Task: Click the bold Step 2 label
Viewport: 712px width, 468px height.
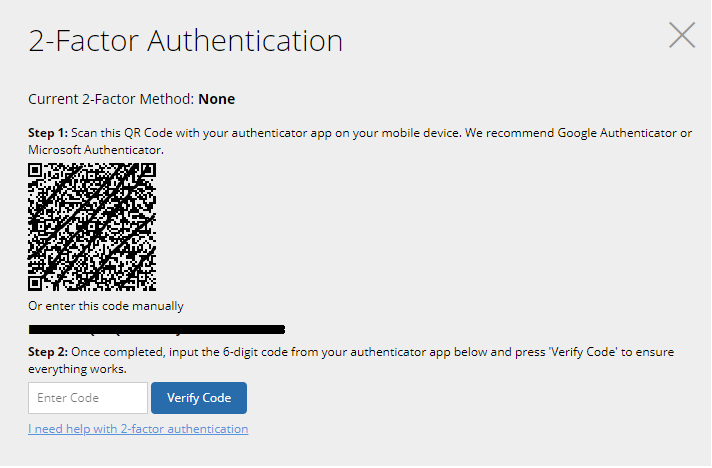Action: pyautogui.click(x=48, y=354)
